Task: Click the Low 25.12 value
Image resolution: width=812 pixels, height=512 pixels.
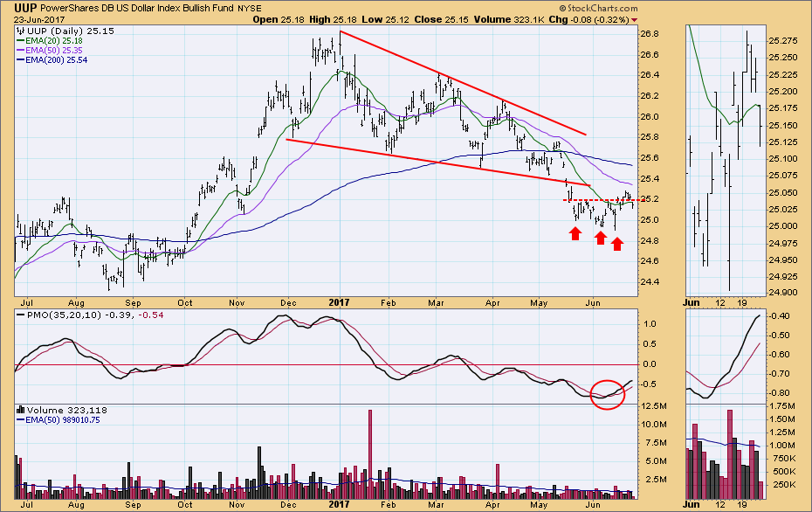Action: [x=385, y=20]
